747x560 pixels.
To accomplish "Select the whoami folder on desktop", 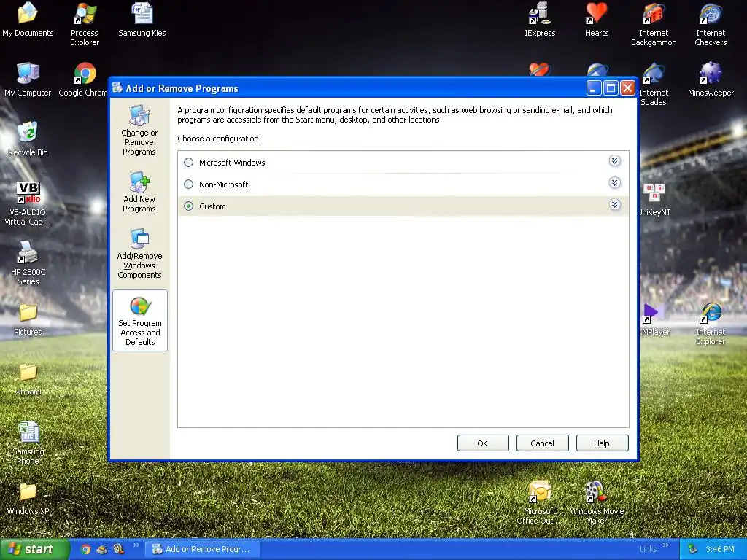I will coord(28,379).
